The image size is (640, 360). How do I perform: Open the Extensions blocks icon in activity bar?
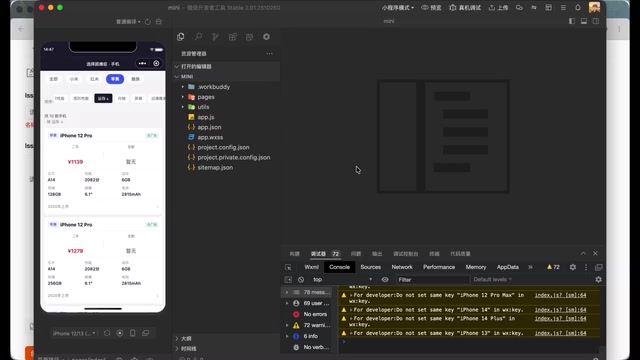pos(233,37)
